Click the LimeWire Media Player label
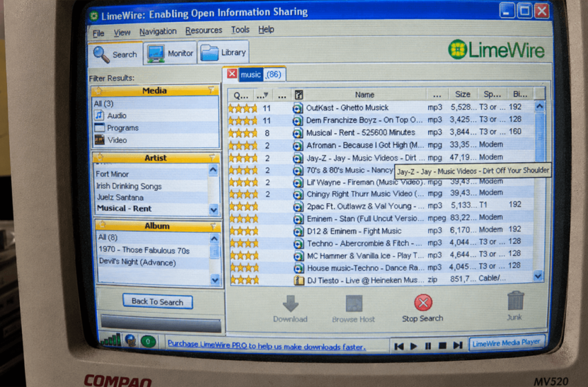This screenshot has width=588, height=387. tap(506, 343)
